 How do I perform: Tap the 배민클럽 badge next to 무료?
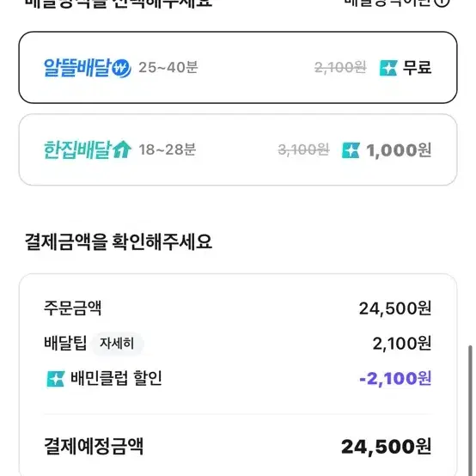click(388, 68)
